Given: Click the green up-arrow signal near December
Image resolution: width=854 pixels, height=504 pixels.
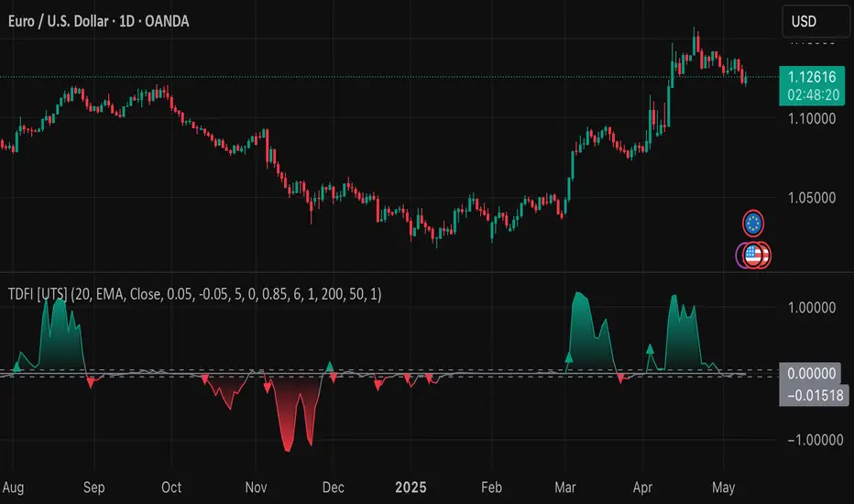Looking at the screenshot, I should (330, 367).
